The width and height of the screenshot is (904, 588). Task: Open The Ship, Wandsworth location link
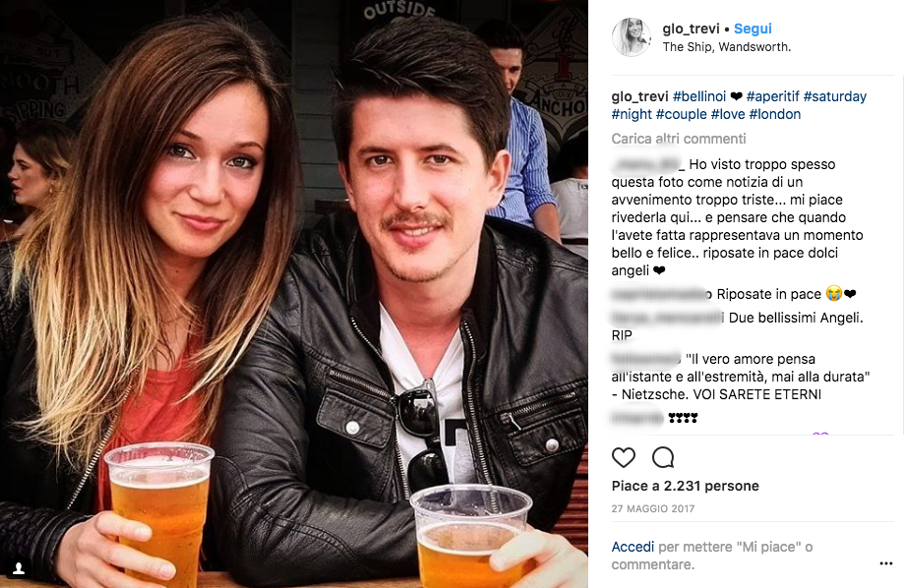tap(726, 47)
